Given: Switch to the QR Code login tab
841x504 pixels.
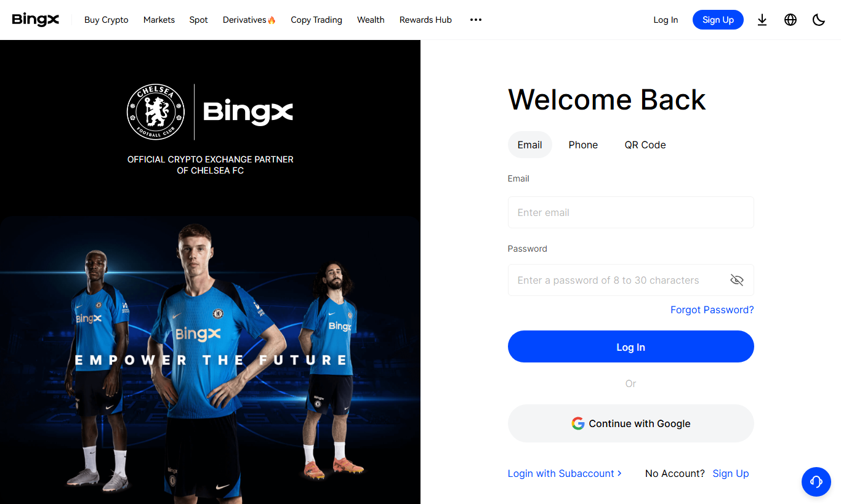Looking at the screenshot, I should pos(645,145).
